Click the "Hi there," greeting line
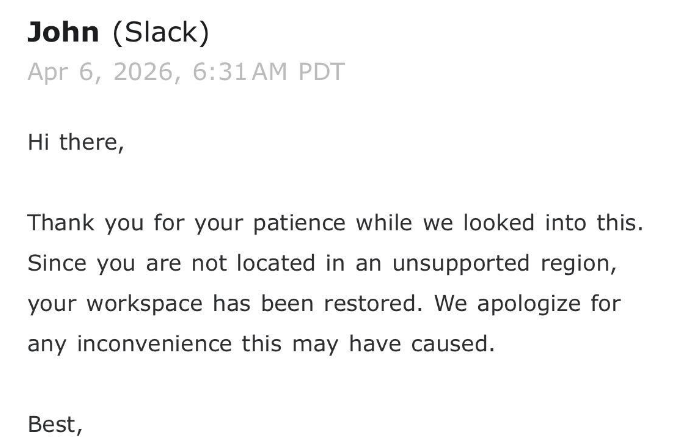This screenshot has height=444, width=690. [75, 142]
